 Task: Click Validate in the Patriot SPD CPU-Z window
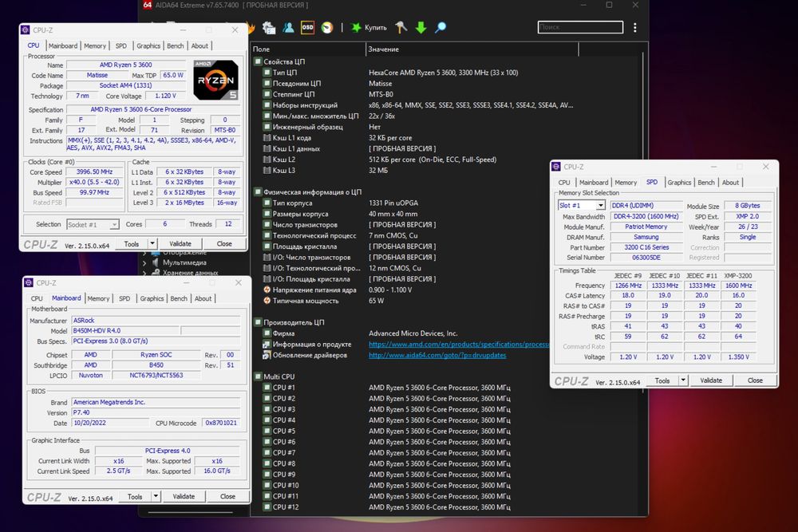[711, 380]
